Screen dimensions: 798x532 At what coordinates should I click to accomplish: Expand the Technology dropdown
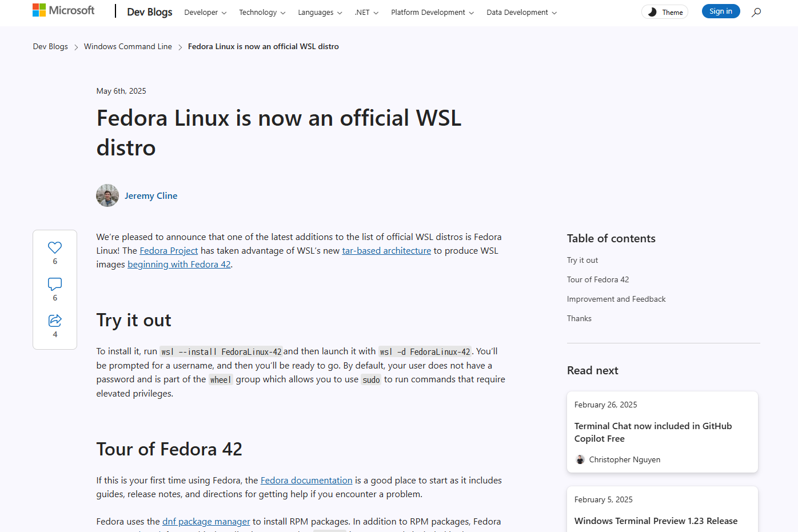tap(262, 13)
